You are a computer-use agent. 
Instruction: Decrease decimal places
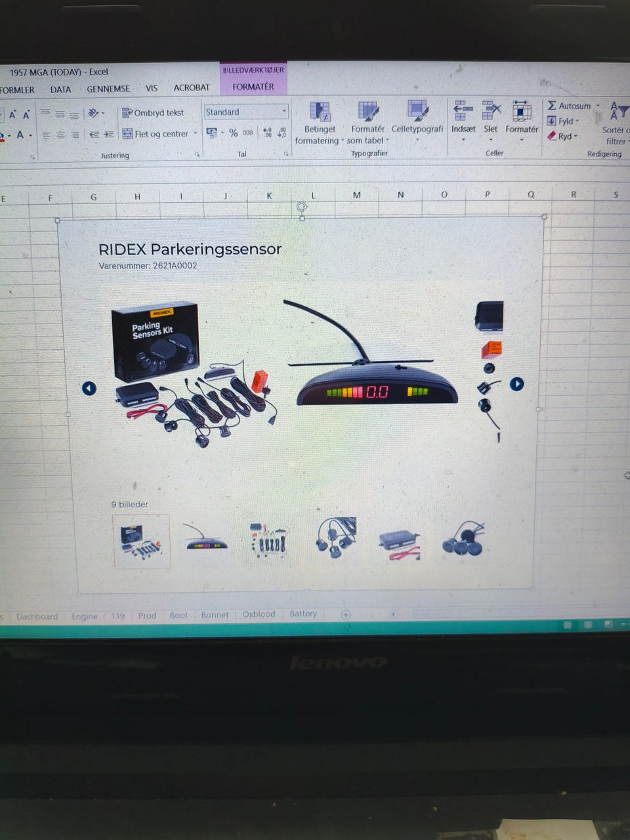[282, 133]
